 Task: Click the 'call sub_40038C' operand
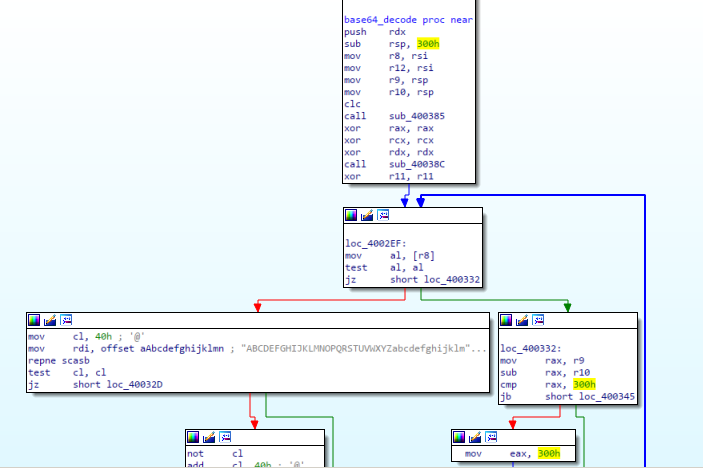418,164
